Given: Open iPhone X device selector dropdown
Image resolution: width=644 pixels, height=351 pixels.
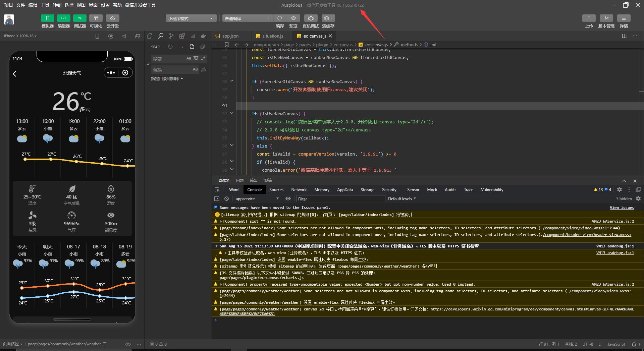Looking at the screenshot, I should point(20,36).
